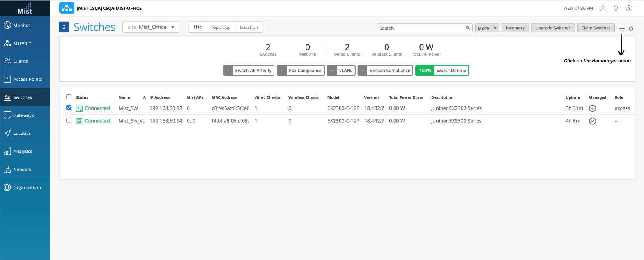
Task: Toggle the select-all checkbox in table header
Action: coord(69,97)
